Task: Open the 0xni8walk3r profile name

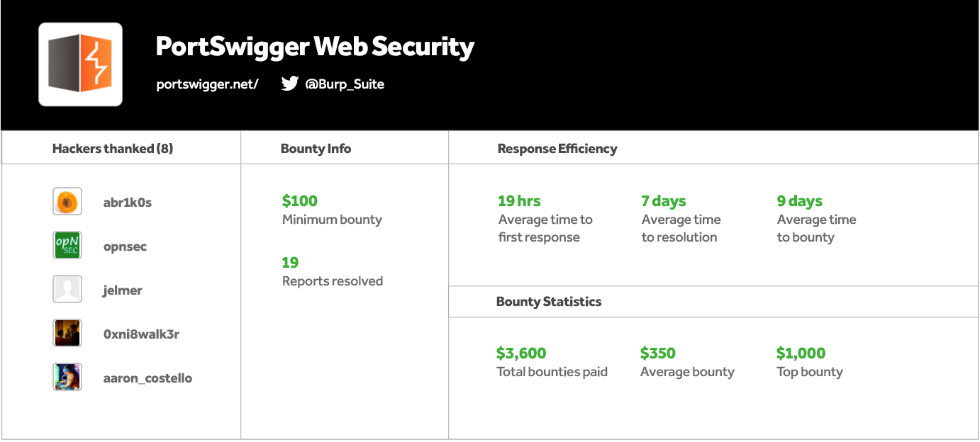Action: (141, 334)
